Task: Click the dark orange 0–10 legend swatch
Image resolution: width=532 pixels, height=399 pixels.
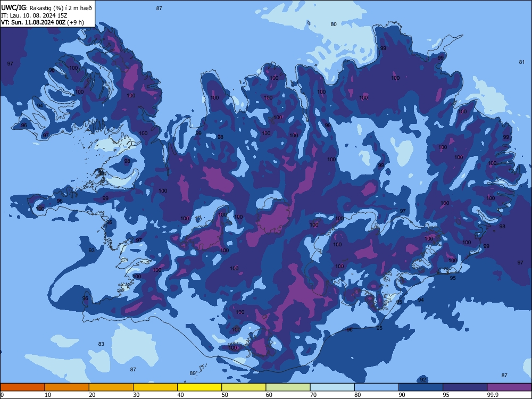Action: [22, 387]
